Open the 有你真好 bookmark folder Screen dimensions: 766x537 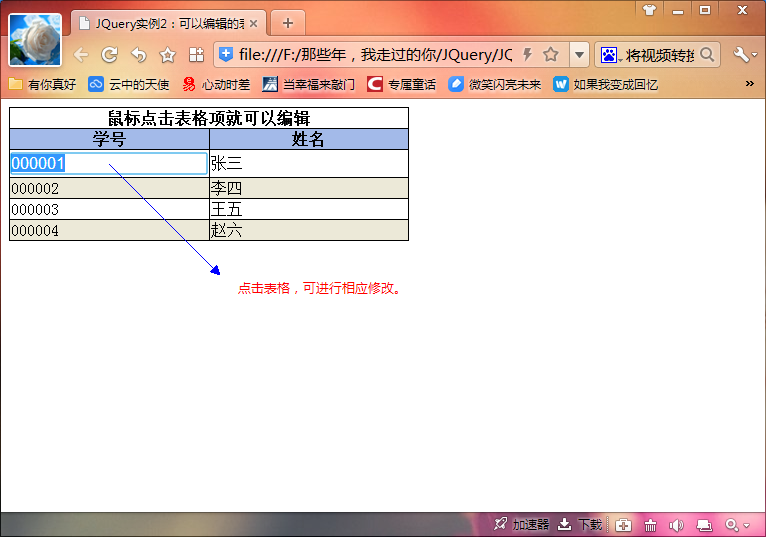[43, 85]
